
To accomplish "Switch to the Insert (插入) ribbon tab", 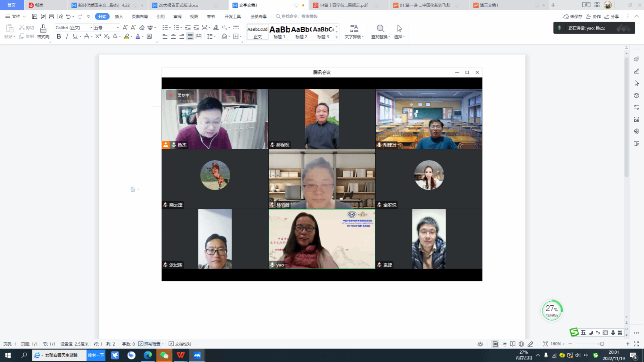I will [x=119, y=17].
